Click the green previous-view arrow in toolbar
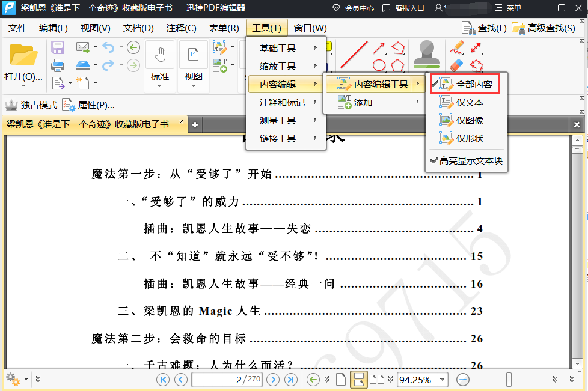The image size is (588, 391). point(133,47)
